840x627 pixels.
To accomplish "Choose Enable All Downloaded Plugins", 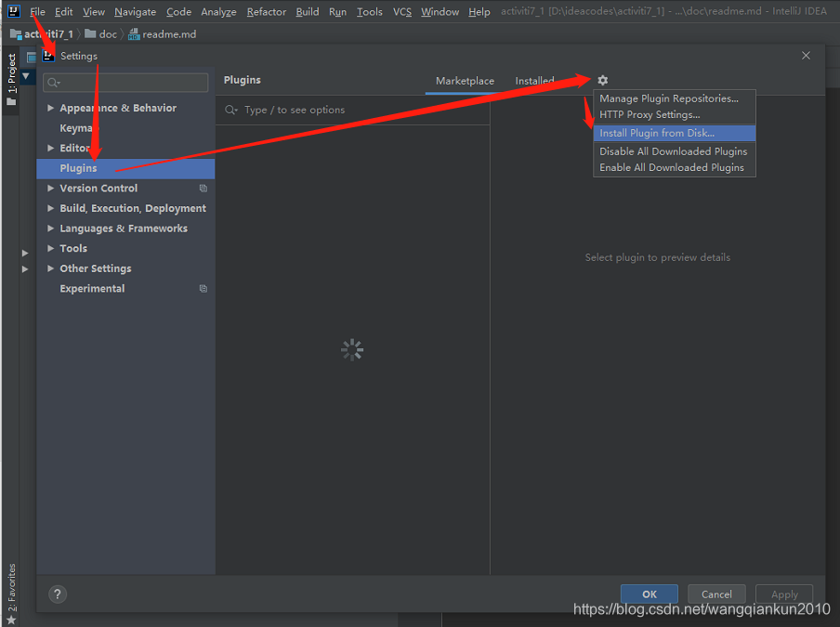I will 674,167.
